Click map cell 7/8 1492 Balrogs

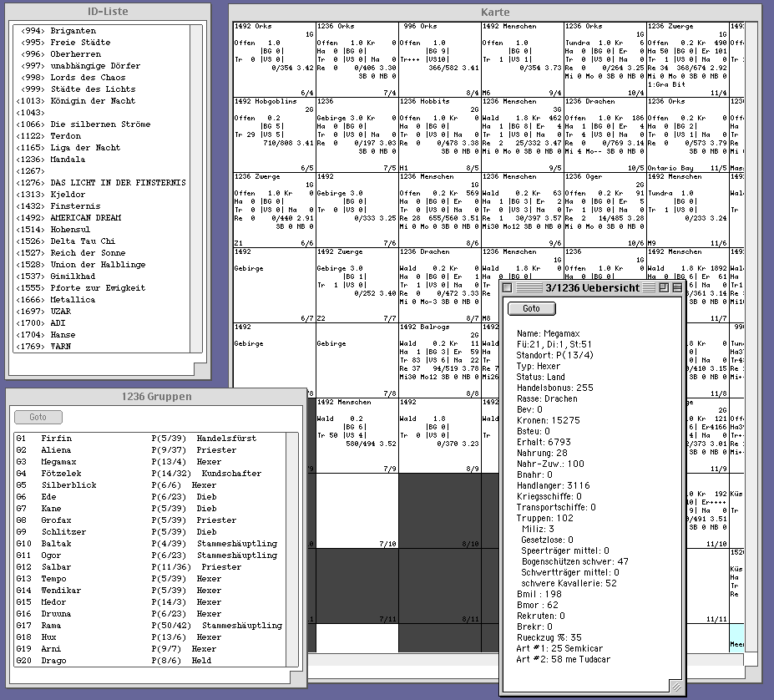coord(439,360)
